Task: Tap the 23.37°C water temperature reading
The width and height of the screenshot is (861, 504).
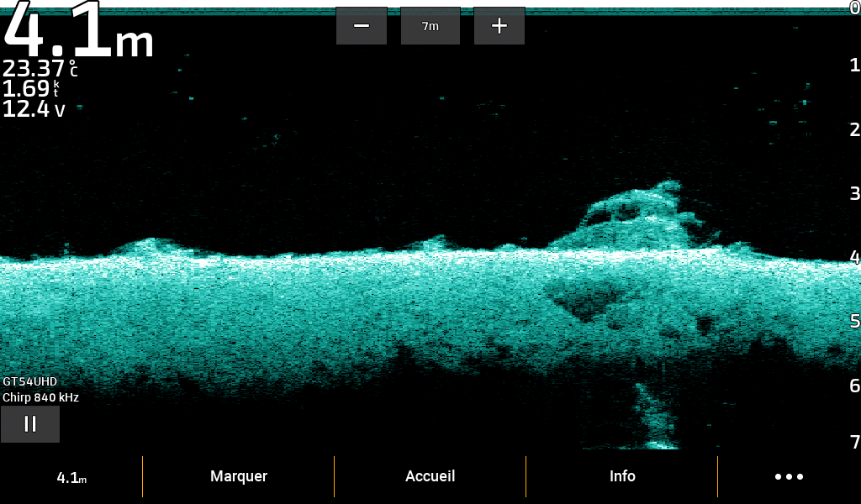Action: pos(40,69)
